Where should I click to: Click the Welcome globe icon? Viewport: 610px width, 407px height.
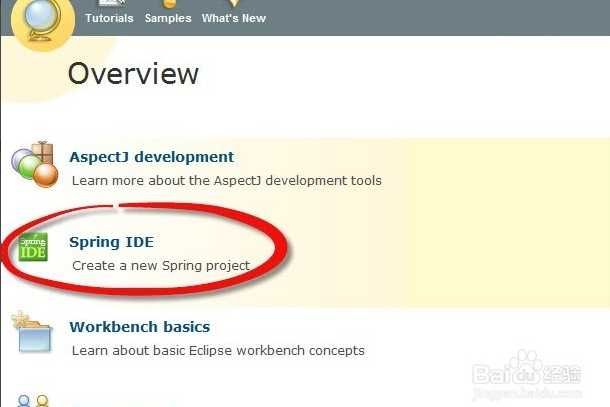click(43, 21)
